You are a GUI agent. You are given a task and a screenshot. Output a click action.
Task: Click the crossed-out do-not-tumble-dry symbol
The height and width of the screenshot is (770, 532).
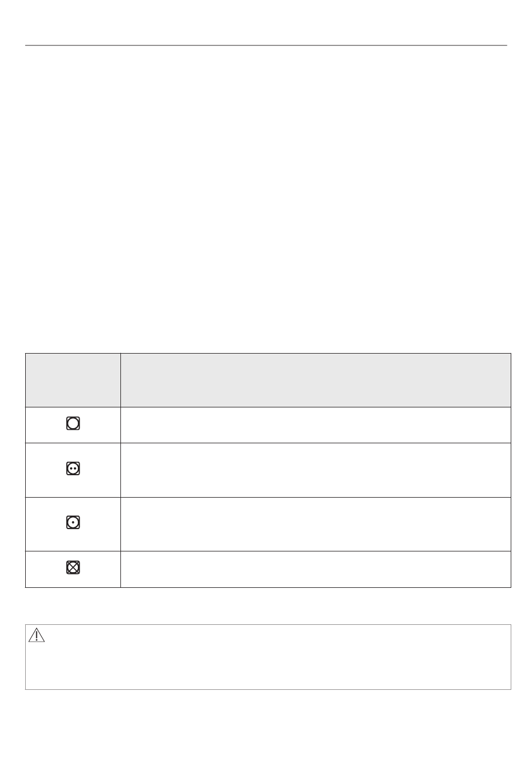(x=73, y=568)
